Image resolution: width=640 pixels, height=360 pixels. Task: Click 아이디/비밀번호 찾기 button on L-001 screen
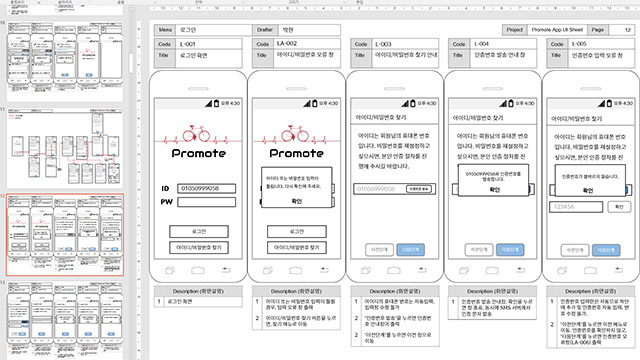199,248
